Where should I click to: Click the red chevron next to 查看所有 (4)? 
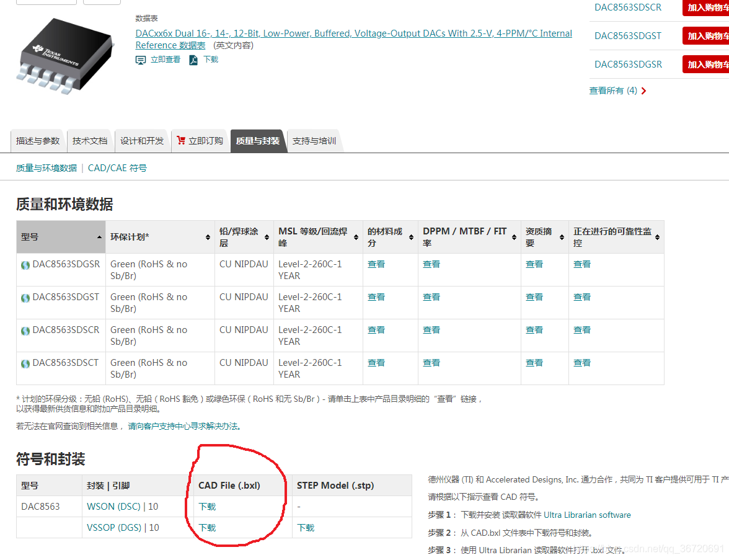644,91
